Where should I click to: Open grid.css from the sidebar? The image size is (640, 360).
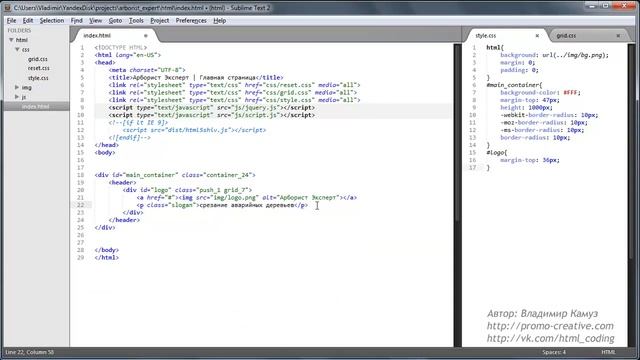(x=38, y=59)
